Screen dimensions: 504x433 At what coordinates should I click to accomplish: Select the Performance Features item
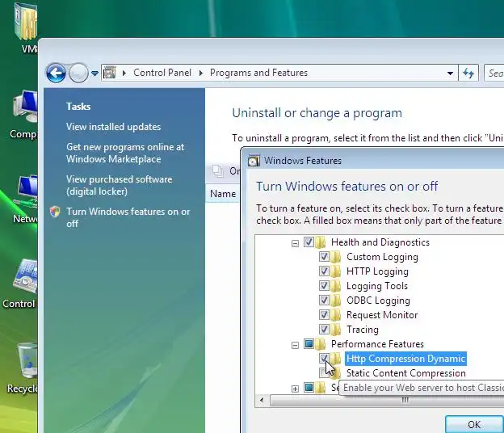click(x=377, y=344)
